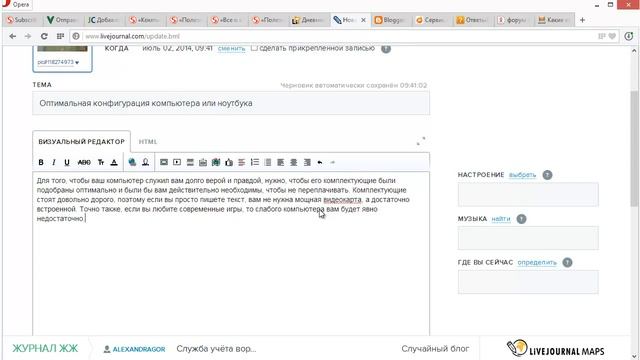Create a numbered list
This screenshot has width=640, height=360.
(x=255, y=162)
